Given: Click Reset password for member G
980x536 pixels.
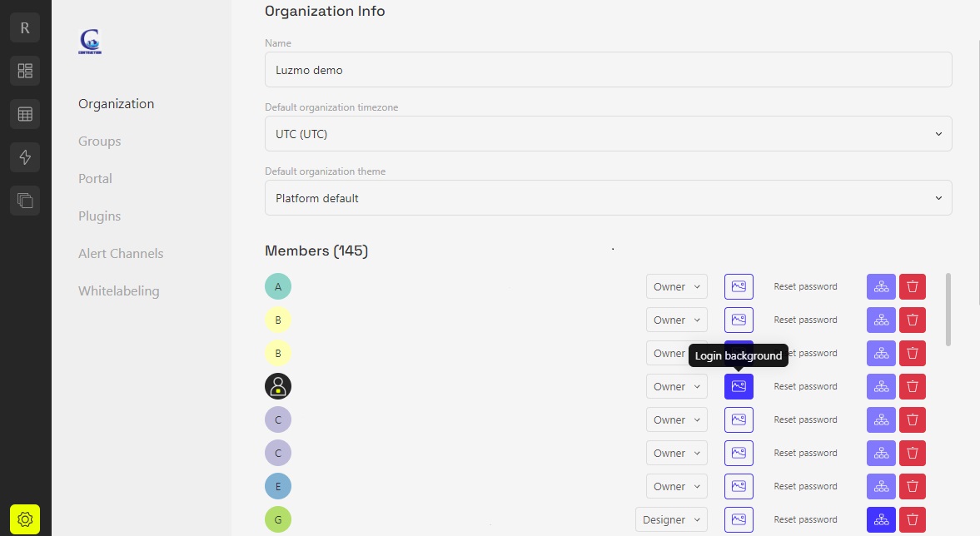Looking at the screenshot, I should pos(805,519).
